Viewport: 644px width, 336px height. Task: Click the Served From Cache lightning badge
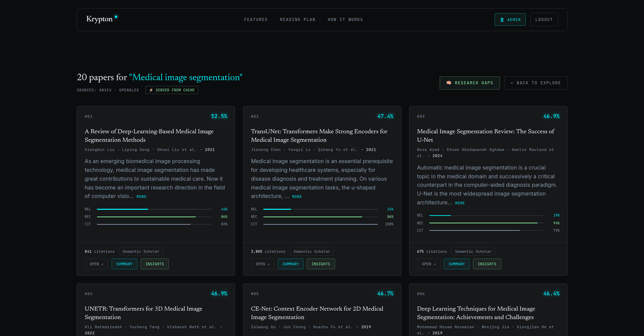(x=172, y=90)
